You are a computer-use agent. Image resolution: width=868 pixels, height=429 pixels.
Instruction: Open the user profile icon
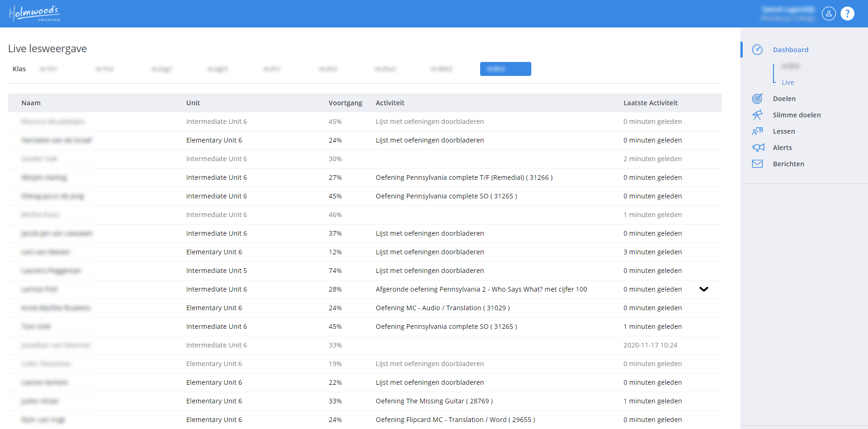pos(829,14)
